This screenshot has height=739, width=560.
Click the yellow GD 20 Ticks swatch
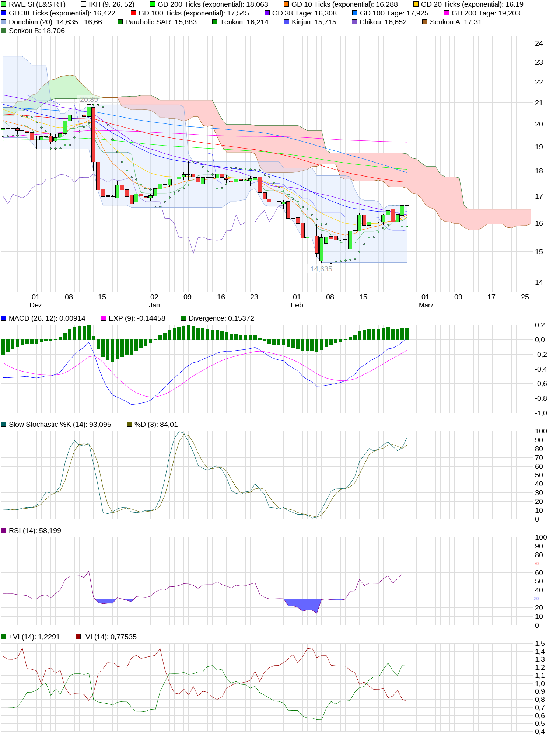click(x=416, y=4)
